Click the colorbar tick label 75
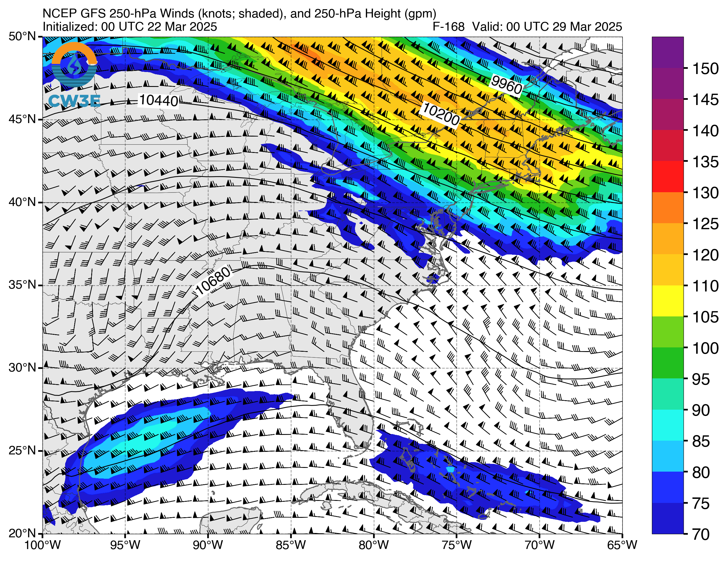Screen dimensions: 728x566 [x=701, y=503]
